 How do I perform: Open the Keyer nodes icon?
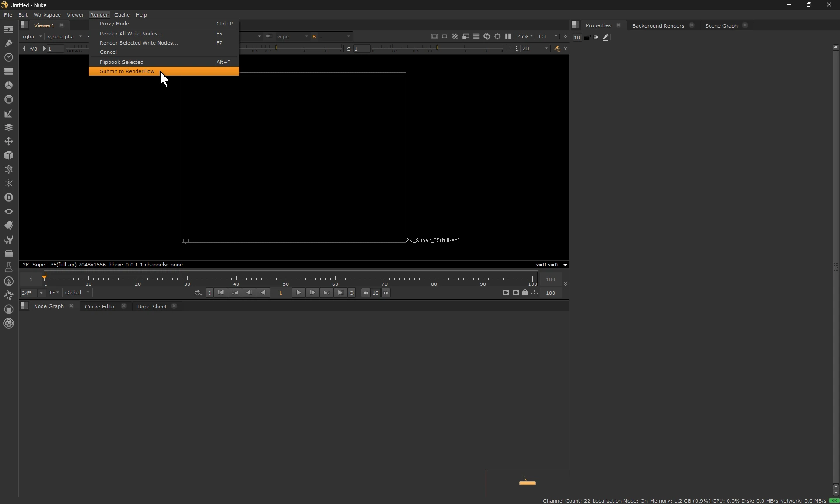pos(9,113)
